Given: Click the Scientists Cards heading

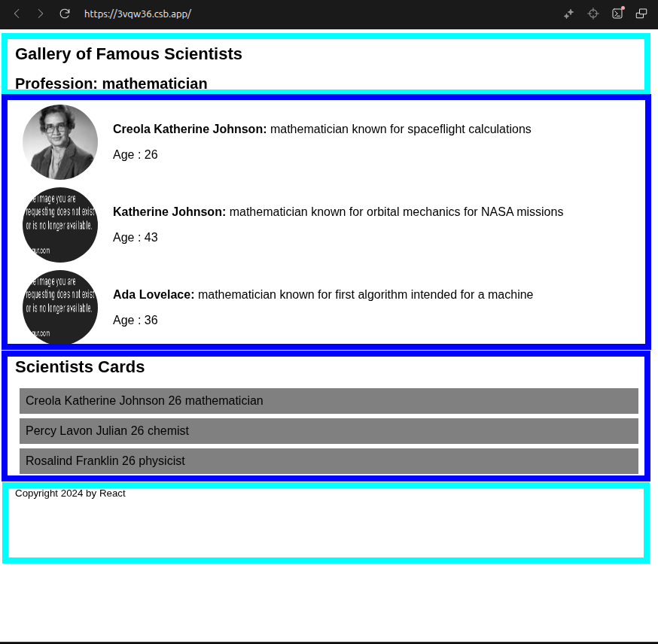Looking at the screenshot, I should (80, 367).
